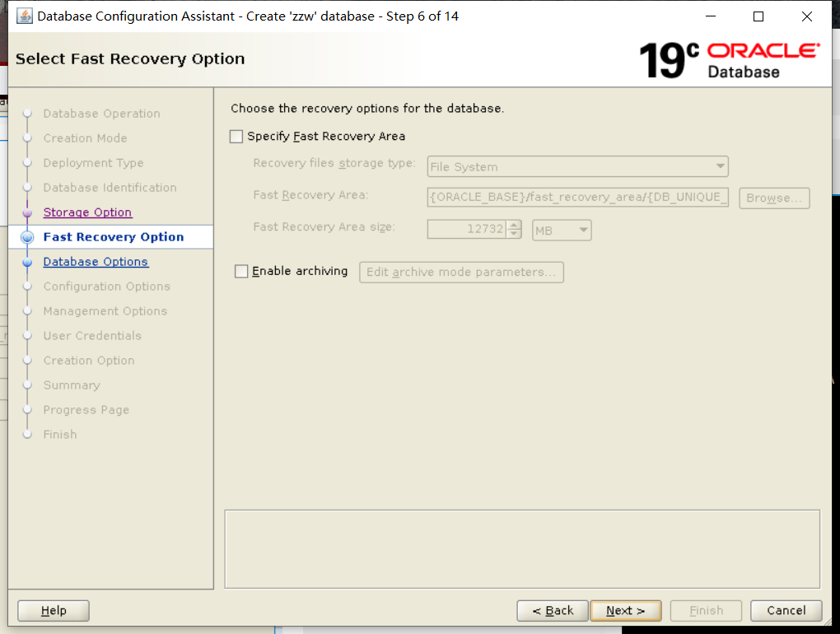Click the Next button
The height and width of the screenshot is (634, 840).
(x=626, y=610)
